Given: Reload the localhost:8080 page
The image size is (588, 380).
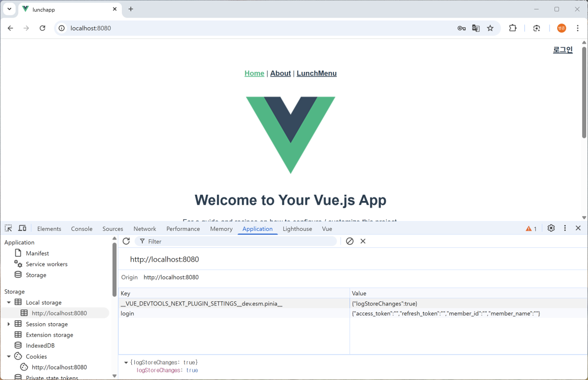Looking at the screenshot, I should (x=43, y=28).
